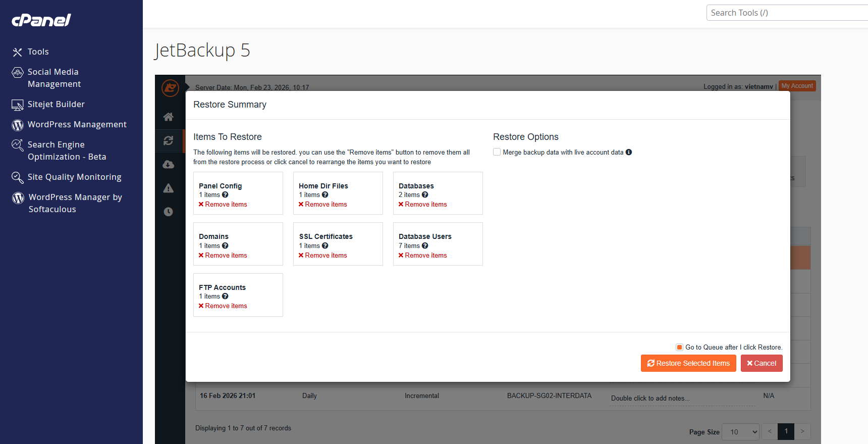Open the JetBackup queue clock icon
The width and height of the screenshot is (868, 444).
click(x=169, y=212)
